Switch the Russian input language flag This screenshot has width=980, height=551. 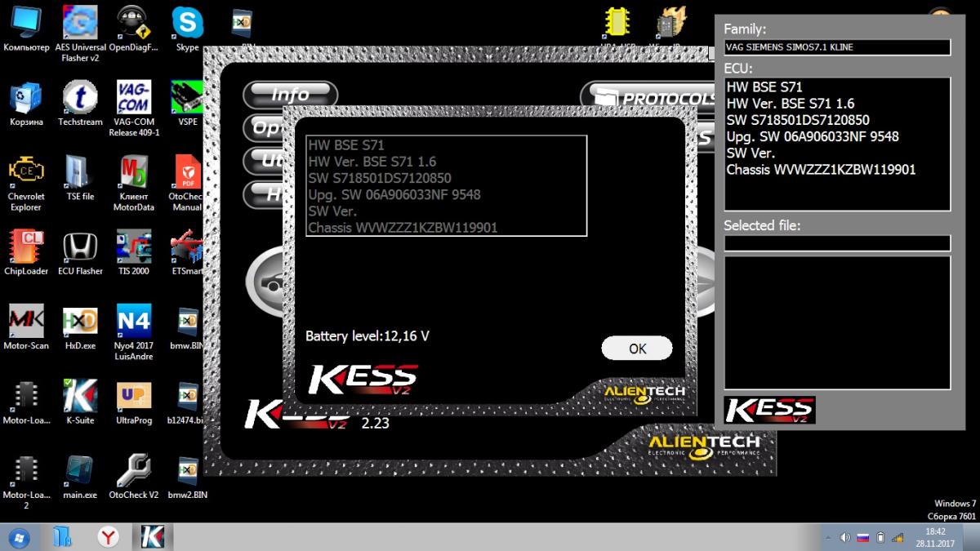pyautogui.click(x=862, y=537)
